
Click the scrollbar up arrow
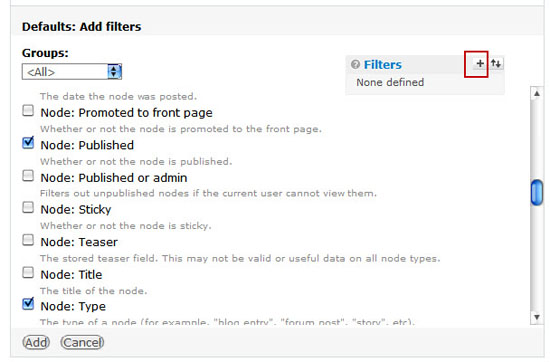tap(537, 93)
